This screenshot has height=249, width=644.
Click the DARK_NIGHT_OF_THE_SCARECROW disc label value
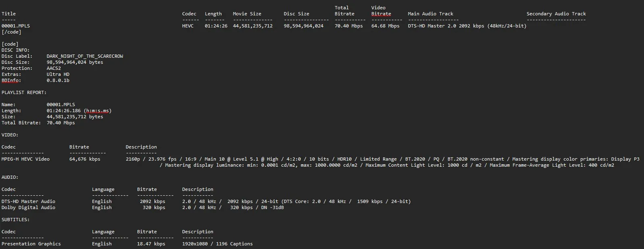85,56
